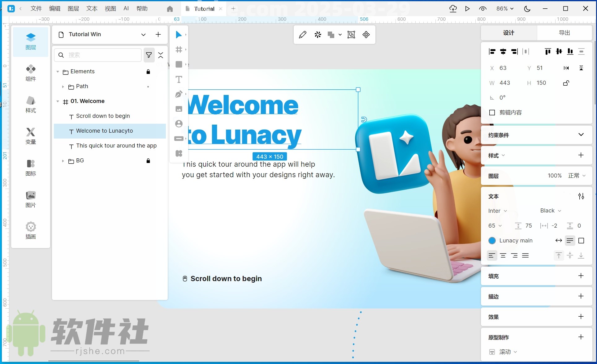
Task: Select the Pen tool
Action: 179,94
